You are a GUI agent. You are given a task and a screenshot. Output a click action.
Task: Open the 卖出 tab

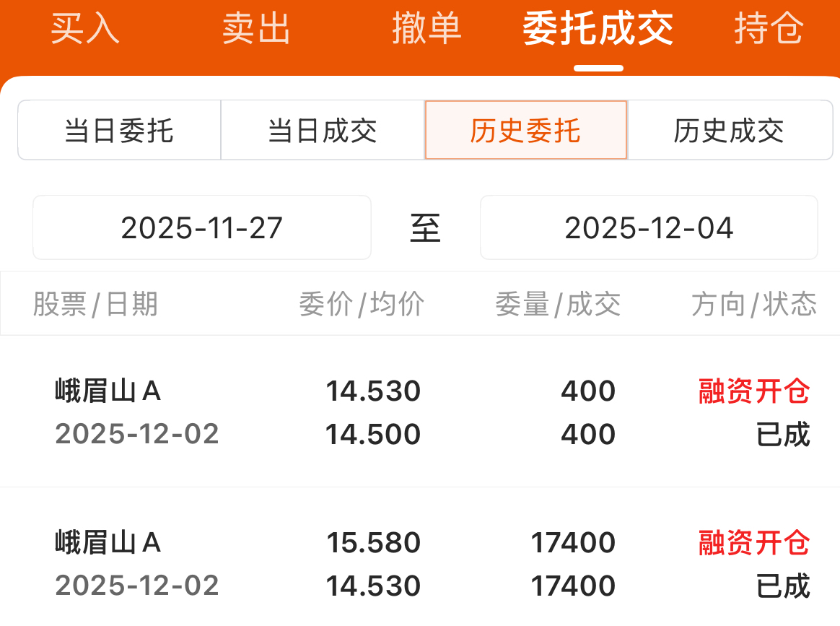(256, 29)
